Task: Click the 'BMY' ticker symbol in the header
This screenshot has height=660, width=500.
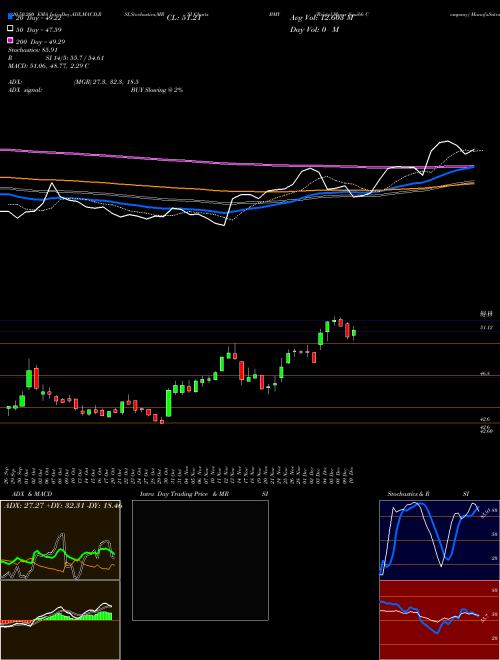Action: [x=274, y=14]
